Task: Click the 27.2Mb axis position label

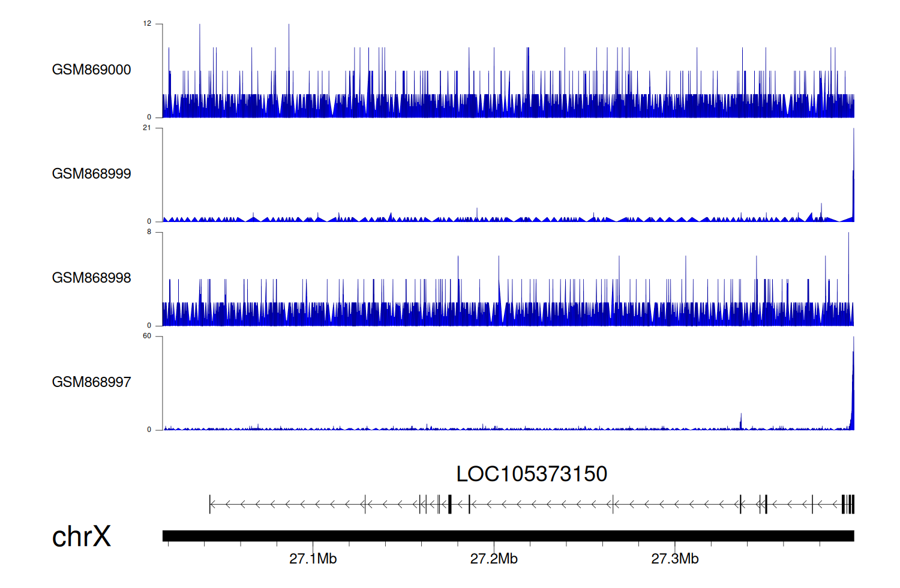Action: click(494, 559)
